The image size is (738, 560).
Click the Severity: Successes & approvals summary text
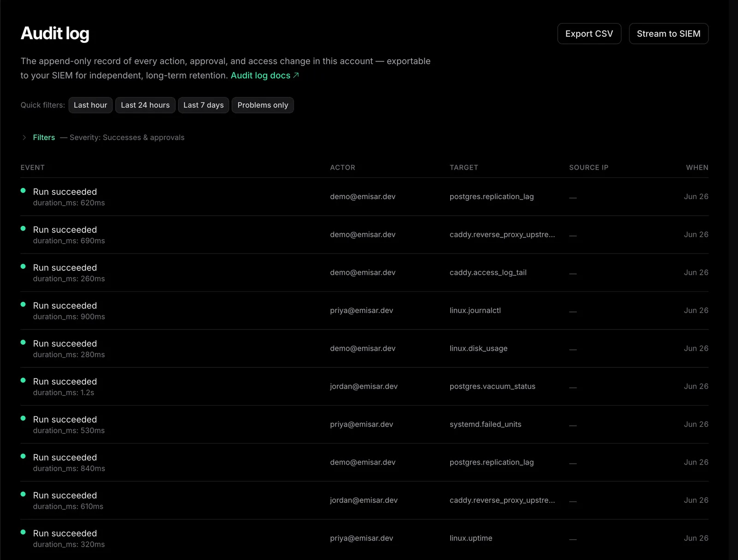(127, 137)
